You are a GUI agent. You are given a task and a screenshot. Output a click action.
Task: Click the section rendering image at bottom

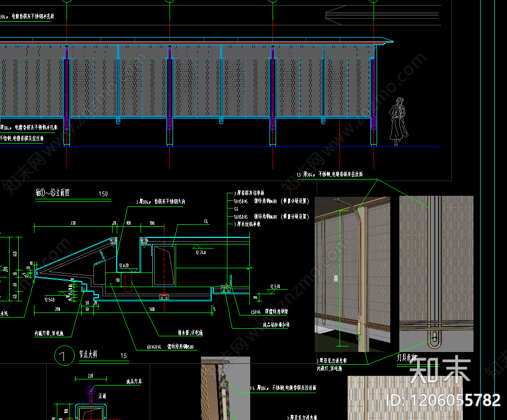tap(225, 389)
